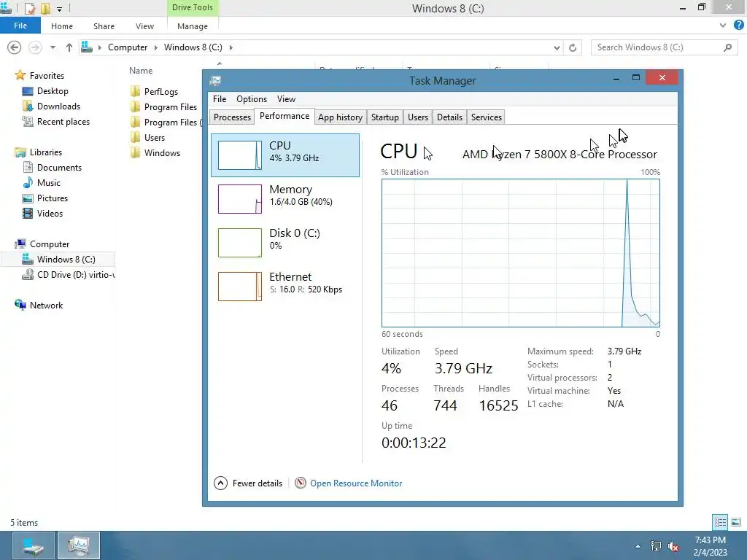The width and height of the screenshot is (747, 560).
Task: Switch to the Details tab
Action: [x=449, y=117]
